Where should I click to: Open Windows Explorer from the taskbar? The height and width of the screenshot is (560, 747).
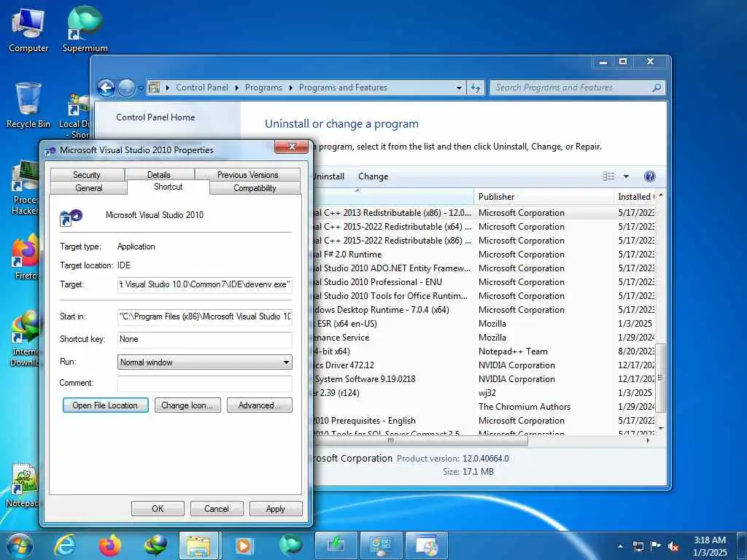coord(198,545)
